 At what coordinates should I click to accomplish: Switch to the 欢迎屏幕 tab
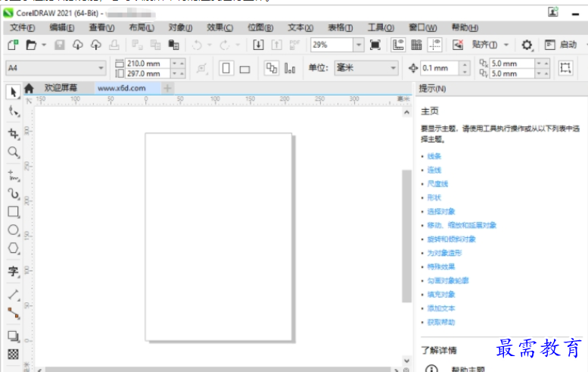tap(61, 88)
